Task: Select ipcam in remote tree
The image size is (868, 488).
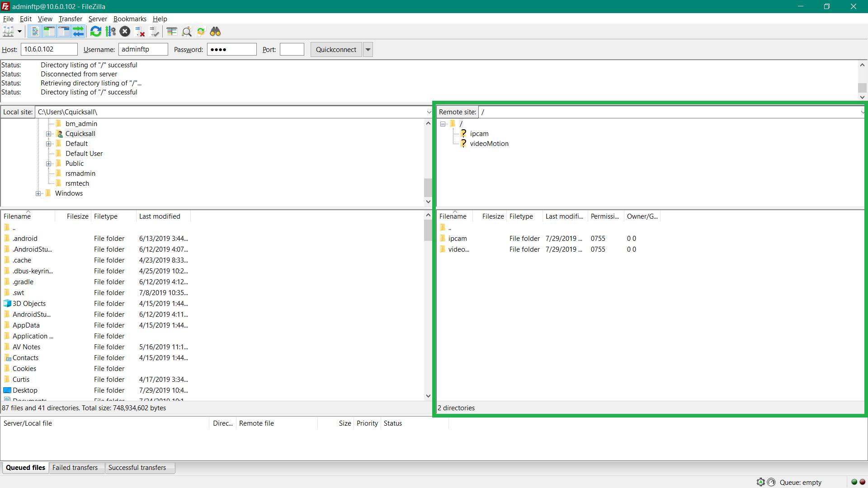Action: (x=479, y=134)
